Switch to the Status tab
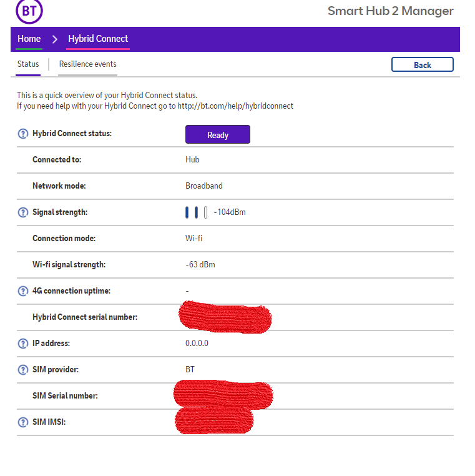The height and width of the screenshot is (476, 475). pos(28,64)
